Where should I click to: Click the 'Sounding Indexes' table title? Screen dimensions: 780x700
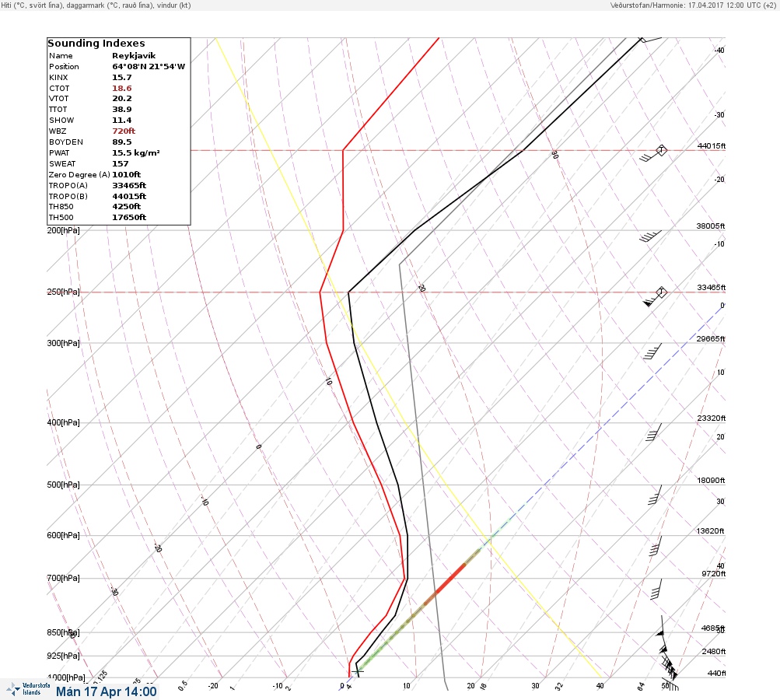coord(96,44)
